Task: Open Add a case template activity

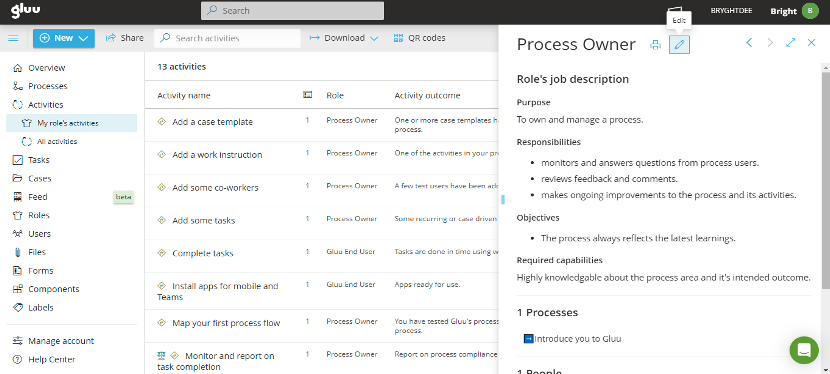Action: (x=212, y=122)
